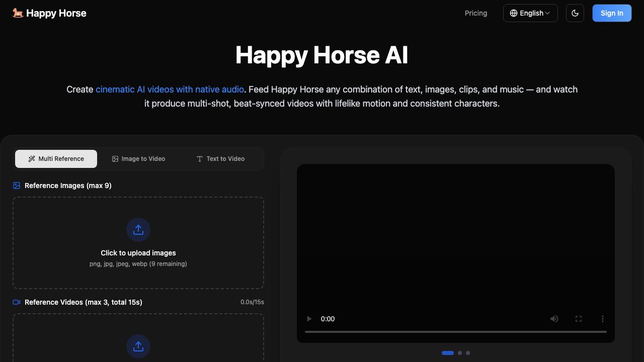644x362 pixels.
Task: Click "png, jpg, jpeg, webp (9 remaining)" text
Action: (x=138, y=264)
